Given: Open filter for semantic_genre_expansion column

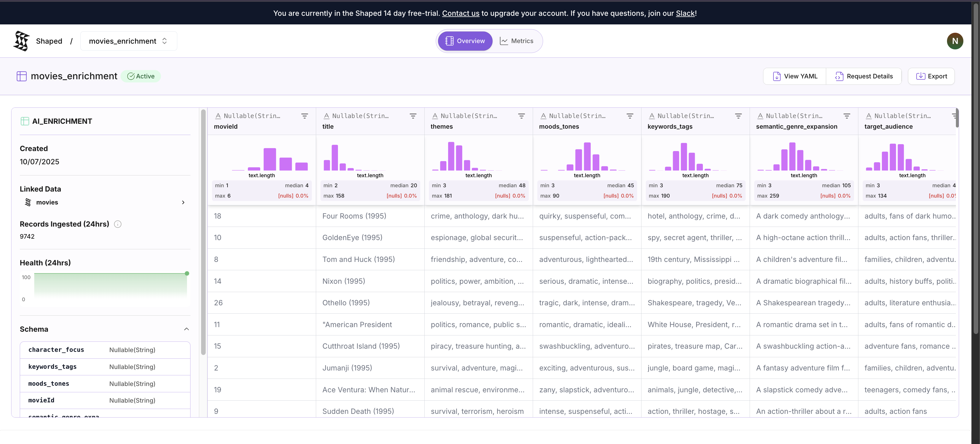Looking at the screenshot, I should point(847,116).
